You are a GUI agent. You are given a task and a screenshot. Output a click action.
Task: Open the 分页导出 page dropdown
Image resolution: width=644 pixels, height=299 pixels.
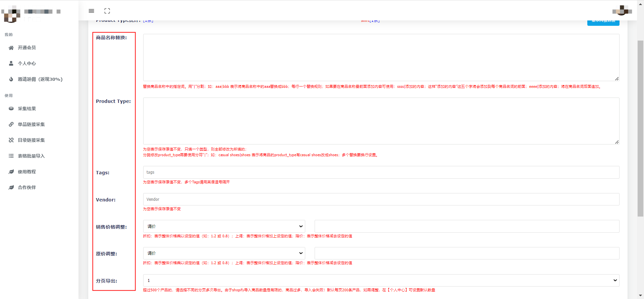[381, 280]
